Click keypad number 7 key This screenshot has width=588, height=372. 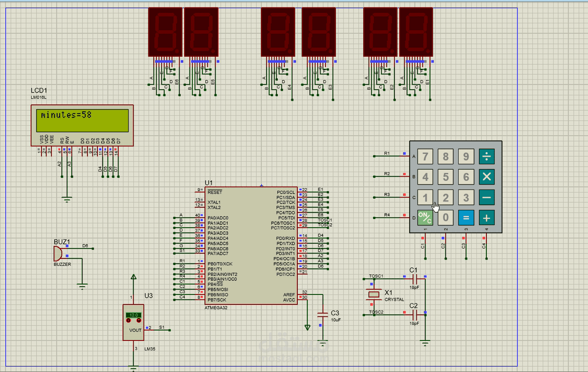coord(425,156)
